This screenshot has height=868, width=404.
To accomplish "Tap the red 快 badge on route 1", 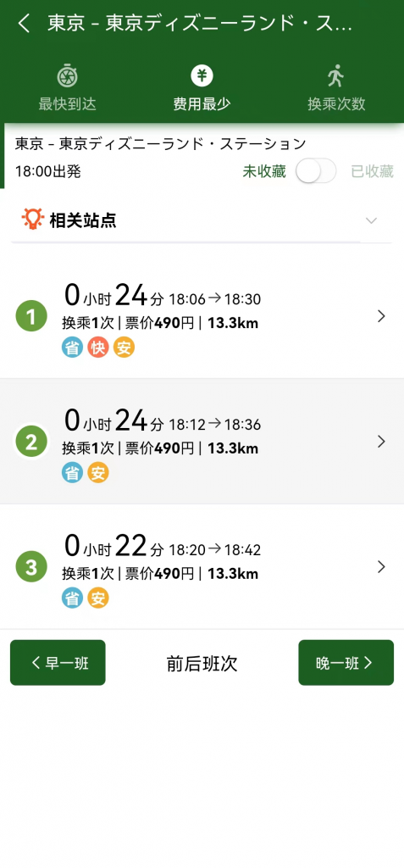I will click(98, 348).
